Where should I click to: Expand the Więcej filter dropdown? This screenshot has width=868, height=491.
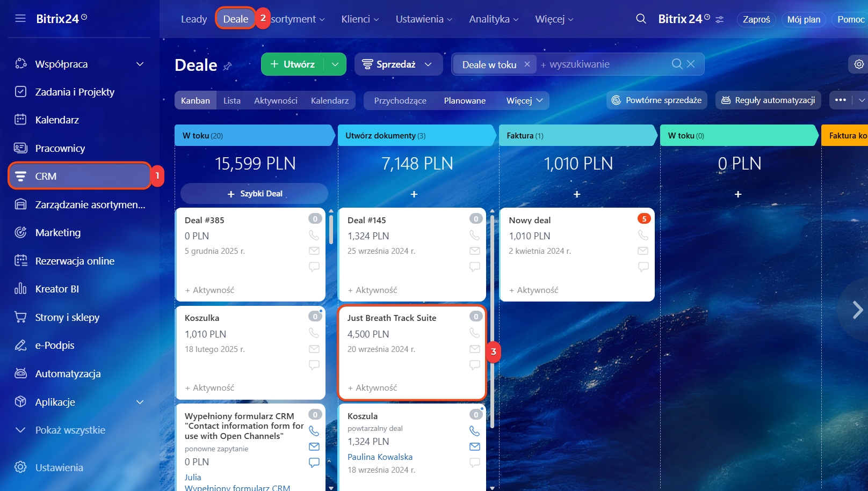click(x=524, y=101)
